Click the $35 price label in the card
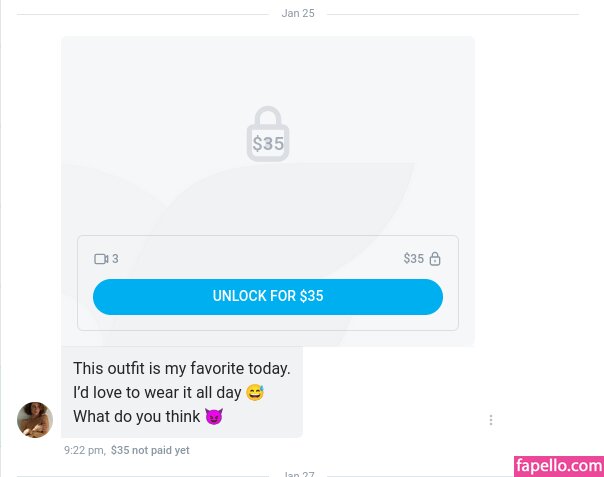The width and height of the screenshot is (604, 477). [x=414, y=259]
